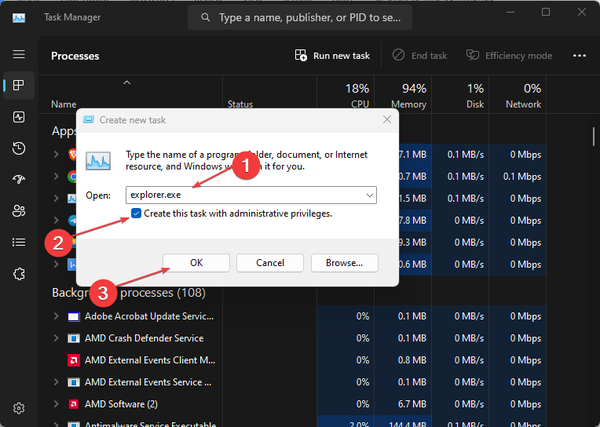
Task: Click OK in Create new task dialog
Action: (x=196, y=263)
